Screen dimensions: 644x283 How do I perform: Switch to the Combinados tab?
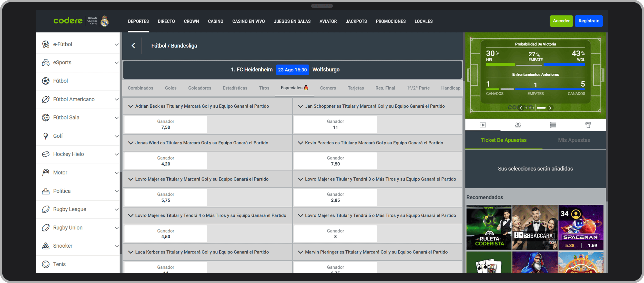[141, 88]
